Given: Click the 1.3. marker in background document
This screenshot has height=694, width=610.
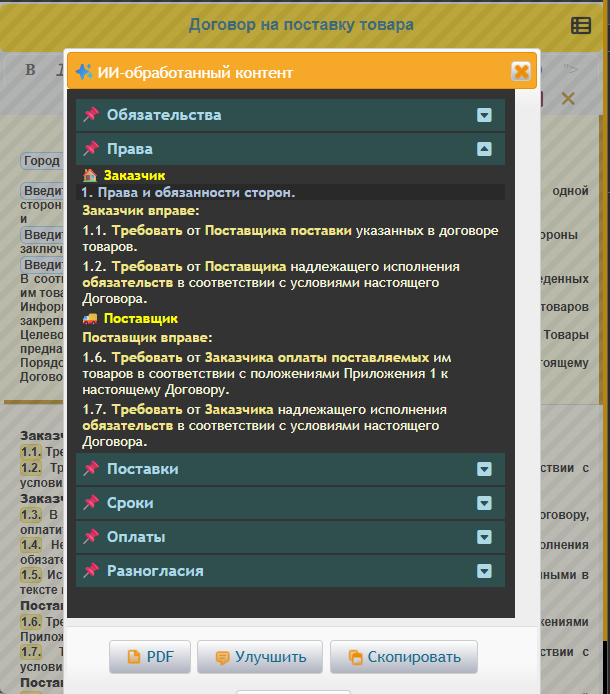Looking at the screenshot, I should pyautogui.click(x=31, y=515).
